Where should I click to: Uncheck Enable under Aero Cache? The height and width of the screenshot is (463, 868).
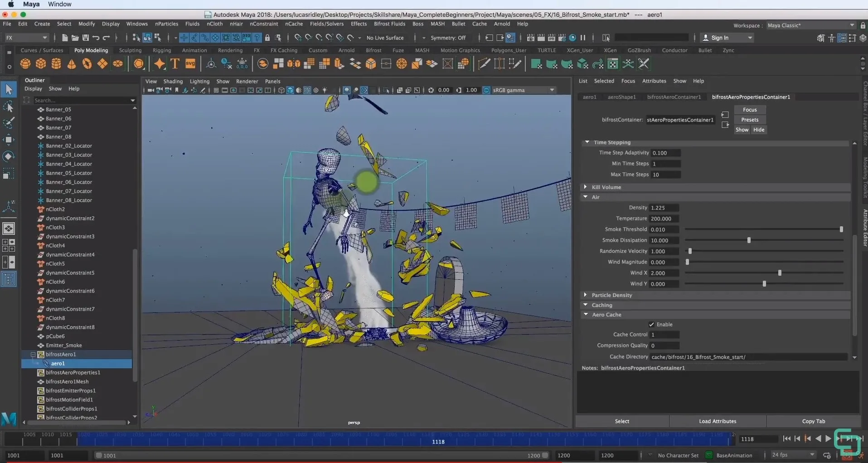coord(652,324)
